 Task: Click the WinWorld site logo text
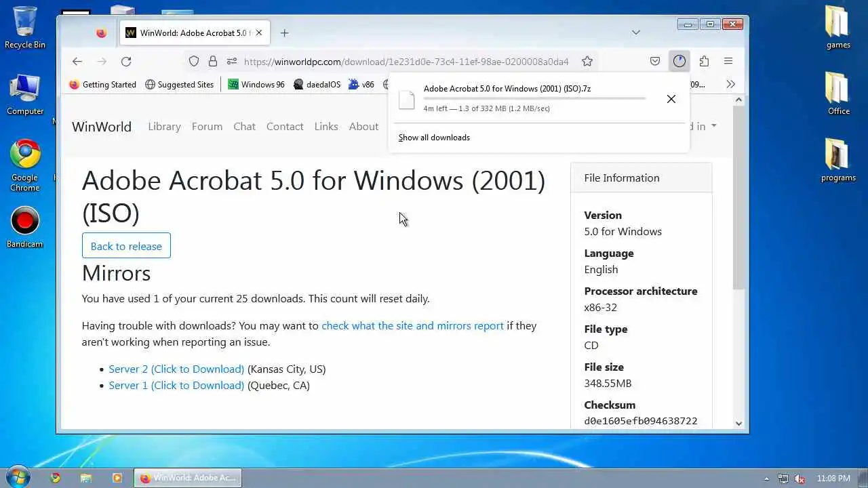(102, 127)
